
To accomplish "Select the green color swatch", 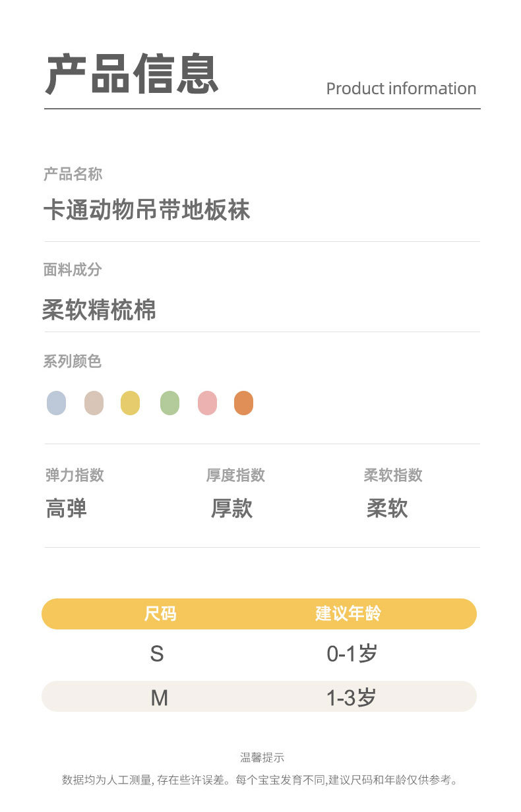I will click(x=169, y=403).
